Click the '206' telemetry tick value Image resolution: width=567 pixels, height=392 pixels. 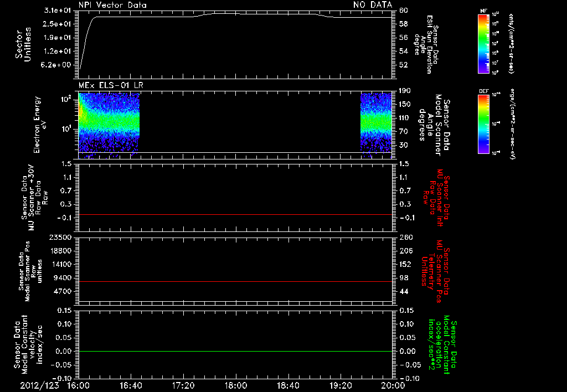(406, 251)
